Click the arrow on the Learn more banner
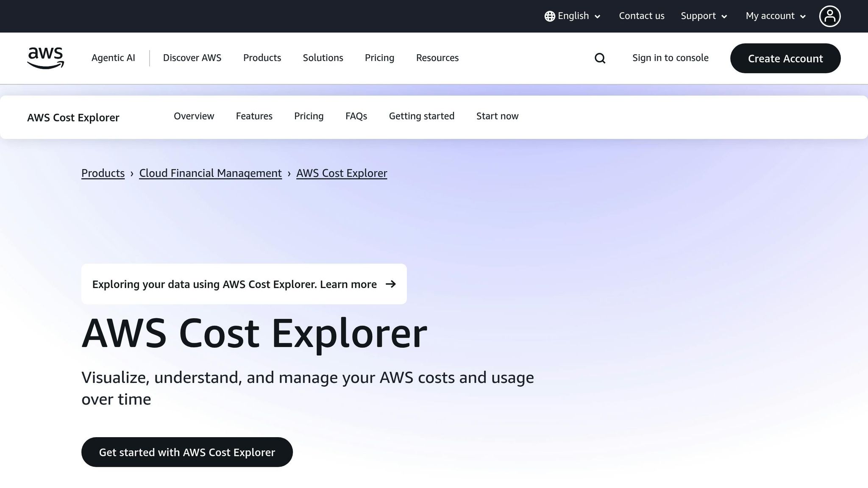The width and height of the screenshot is (868, 488). click(390, 284)
